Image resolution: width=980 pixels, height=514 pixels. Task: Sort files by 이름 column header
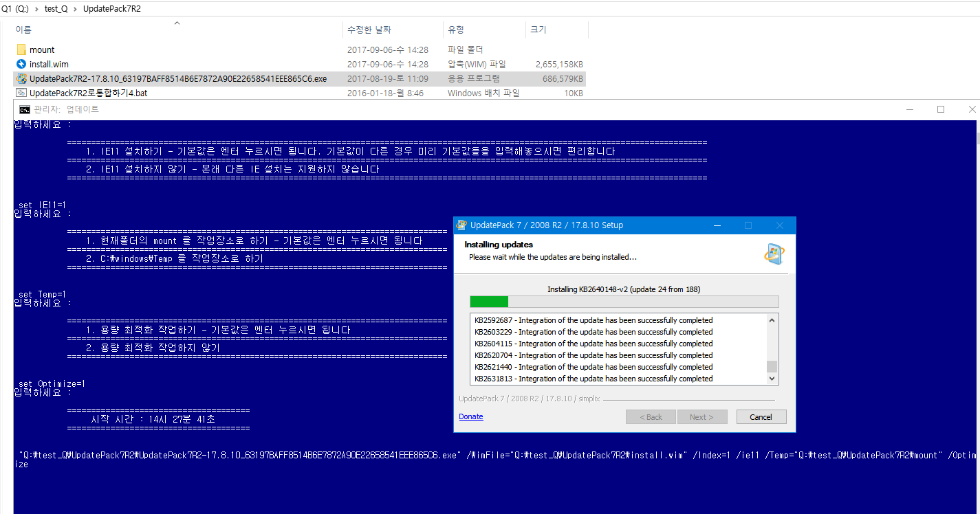coord(23,30)
